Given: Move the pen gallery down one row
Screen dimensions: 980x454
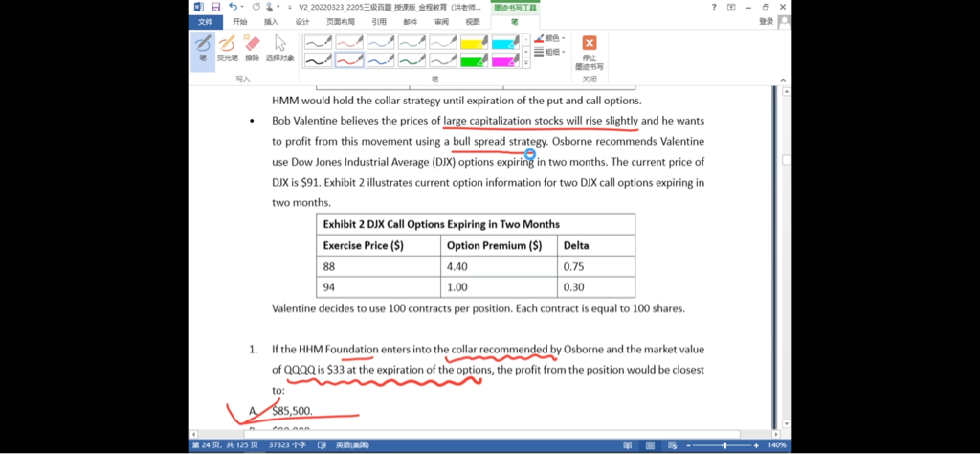Looking at the screenshot, I should (526, 52).
